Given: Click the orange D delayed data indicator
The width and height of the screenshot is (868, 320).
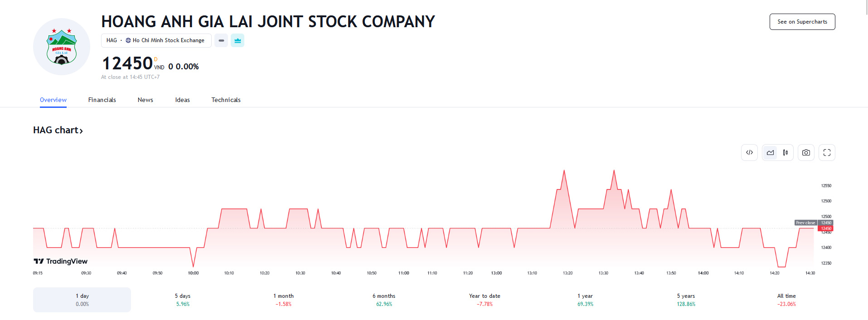Looking at the screenshot, I should coord(156,59).
